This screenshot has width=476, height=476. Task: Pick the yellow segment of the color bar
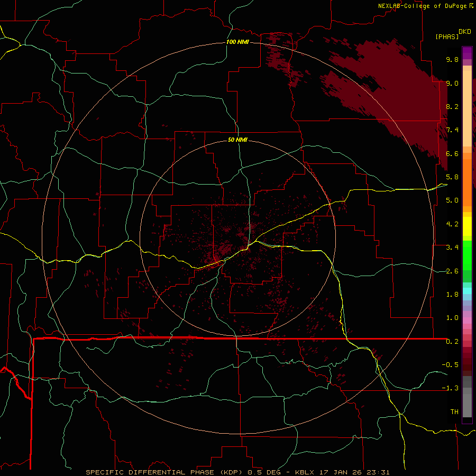pos(467,226)
